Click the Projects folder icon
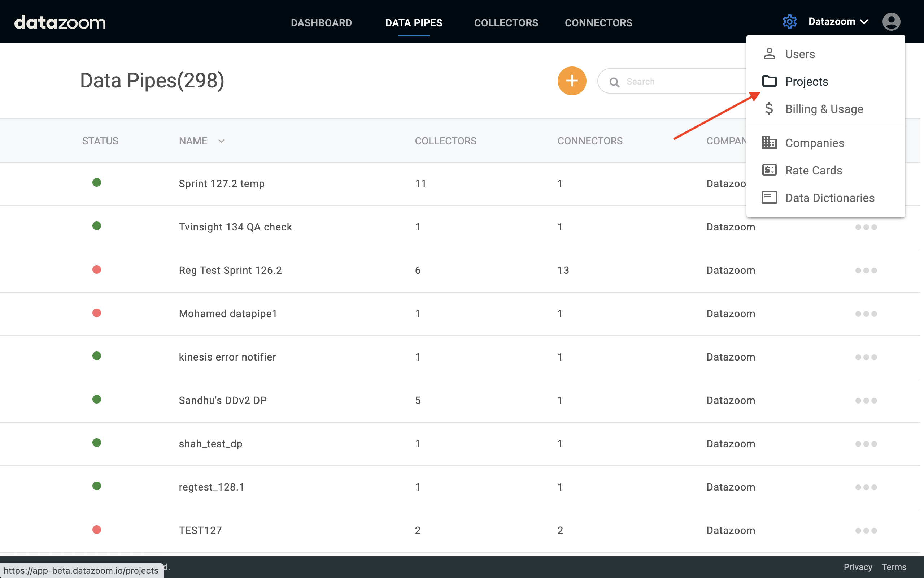 [x=769, y=81]
